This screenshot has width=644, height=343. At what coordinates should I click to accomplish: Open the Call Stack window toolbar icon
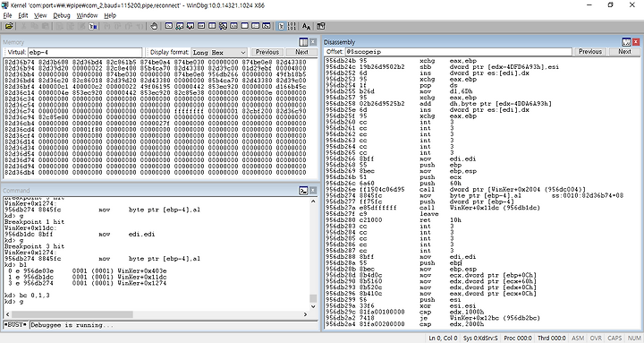pos(223,26)
